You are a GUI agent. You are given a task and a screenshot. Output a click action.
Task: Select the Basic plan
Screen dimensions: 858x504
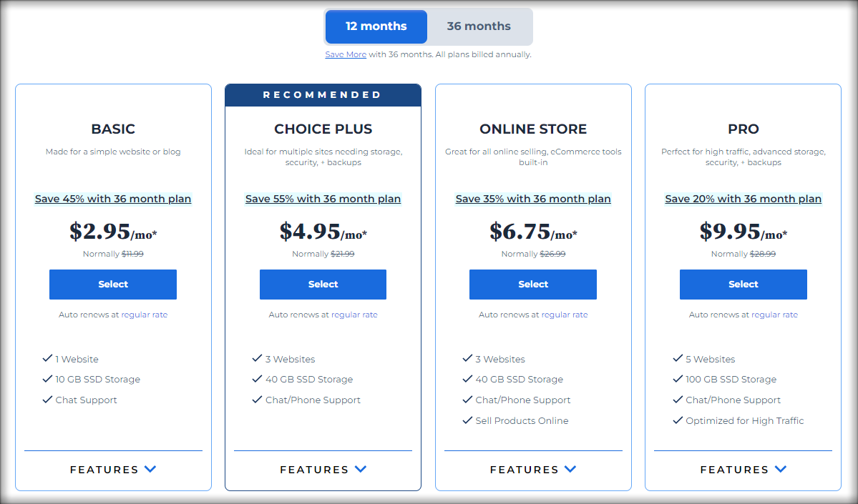[113, 285]
